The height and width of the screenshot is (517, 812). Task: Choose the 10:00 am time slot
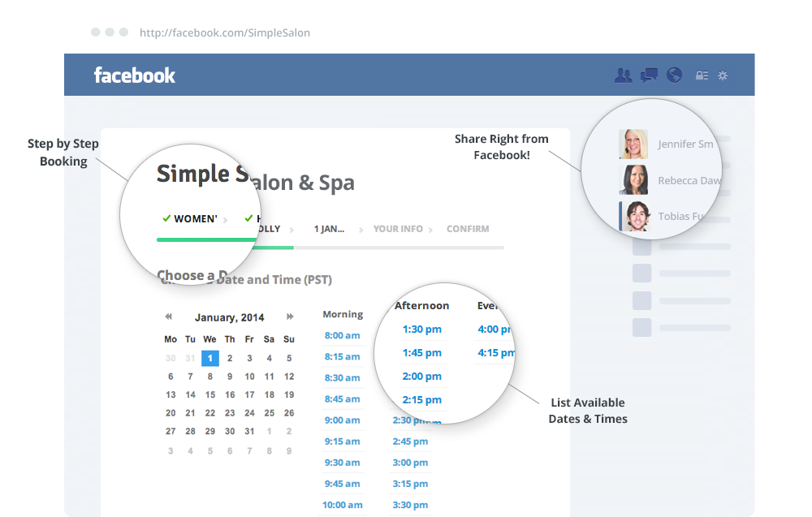343,505
